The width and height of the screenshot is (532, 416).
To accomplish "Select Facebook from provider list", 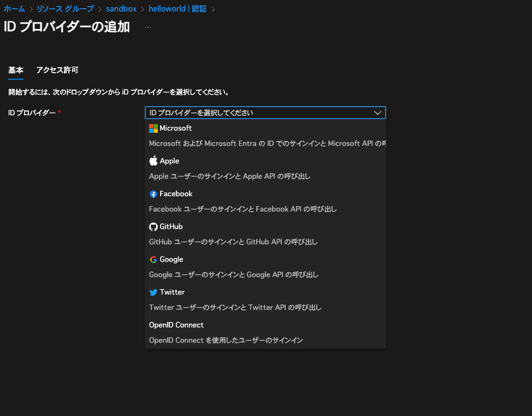I will click(x=265, y=201).
